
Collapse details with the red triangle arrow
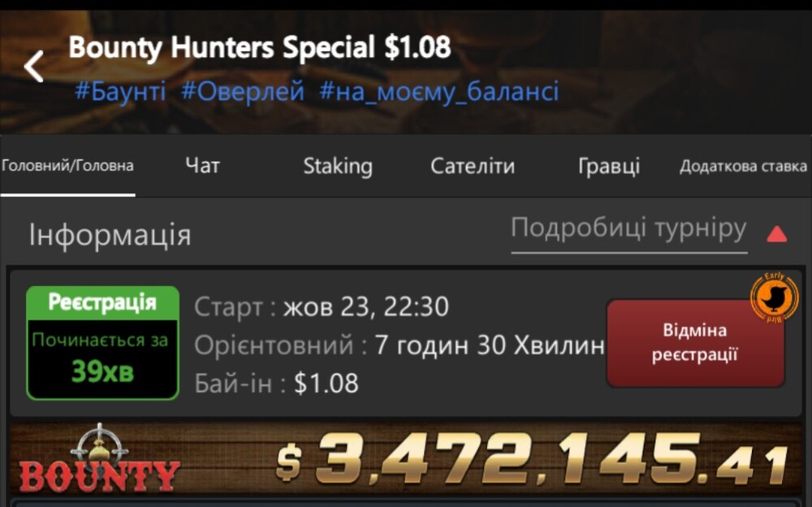point(777,234)
